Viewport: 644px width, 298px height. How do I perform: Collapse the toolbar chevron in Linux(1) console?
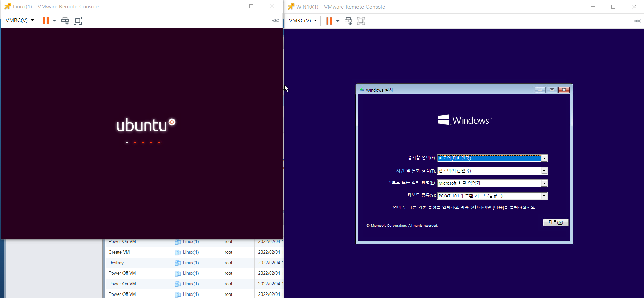(x=276, y=21)
